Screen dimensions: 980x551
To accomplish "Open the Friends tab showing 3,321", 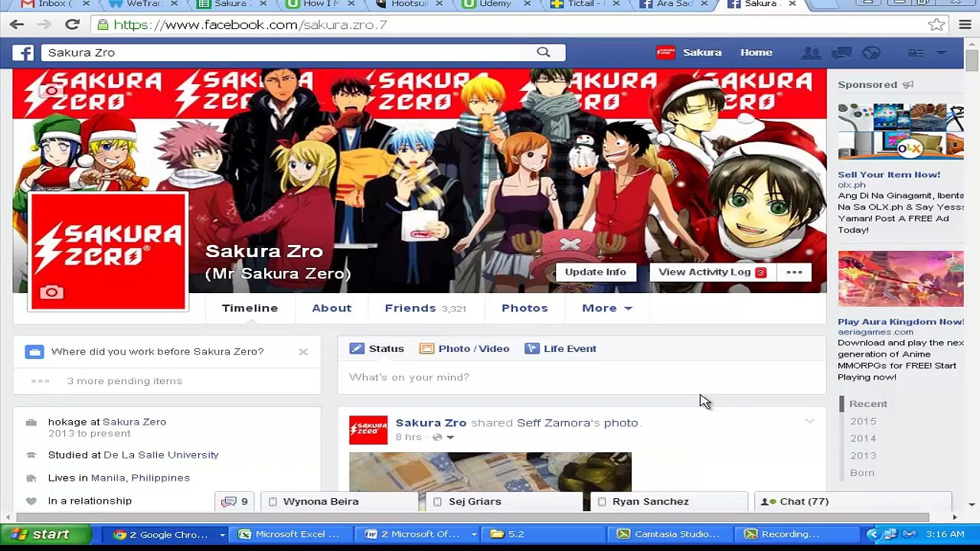I will [425, 308].
